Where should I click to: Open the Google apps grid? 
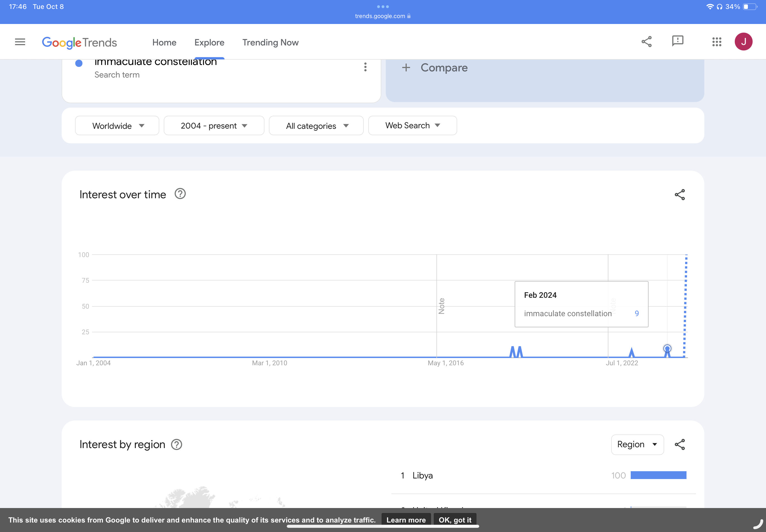717,41
